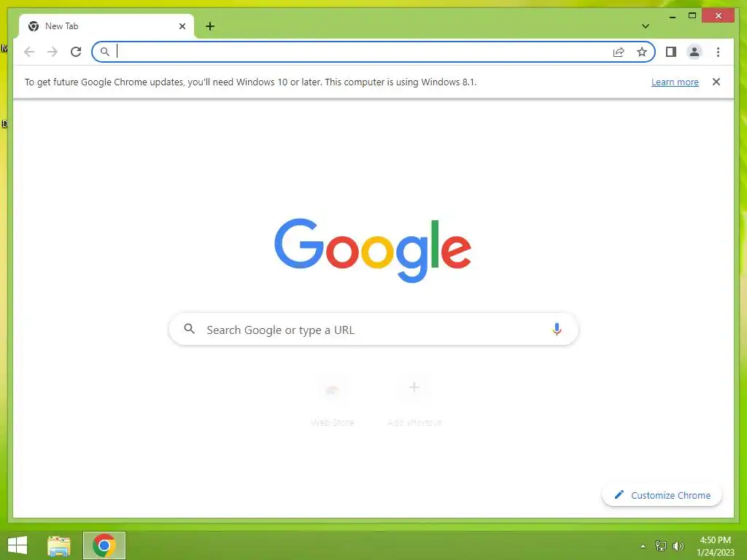Start voice search with the microphone icon
The width and height of the screenshot is (747, 560).
[557, 329]
